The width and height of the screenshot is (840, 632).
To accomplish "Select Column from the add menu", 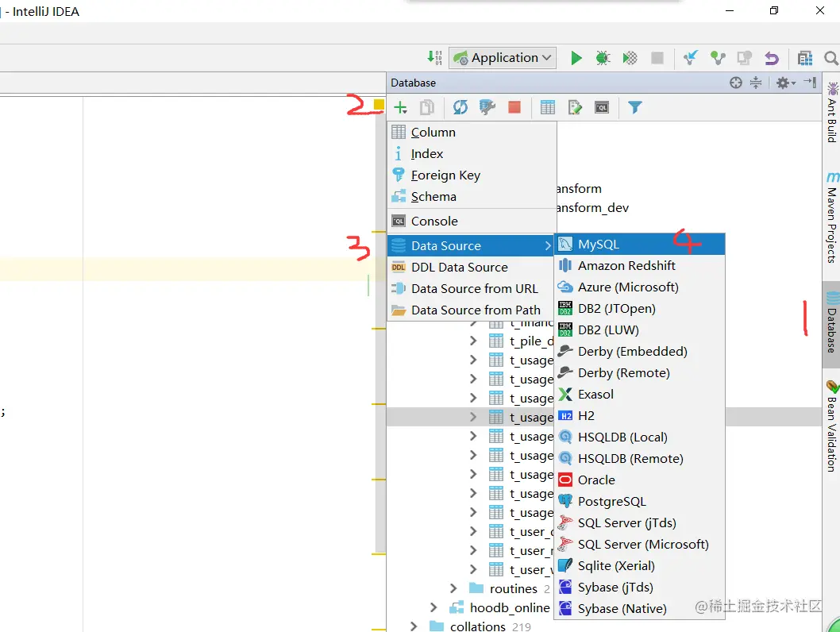I will [472, 133].
